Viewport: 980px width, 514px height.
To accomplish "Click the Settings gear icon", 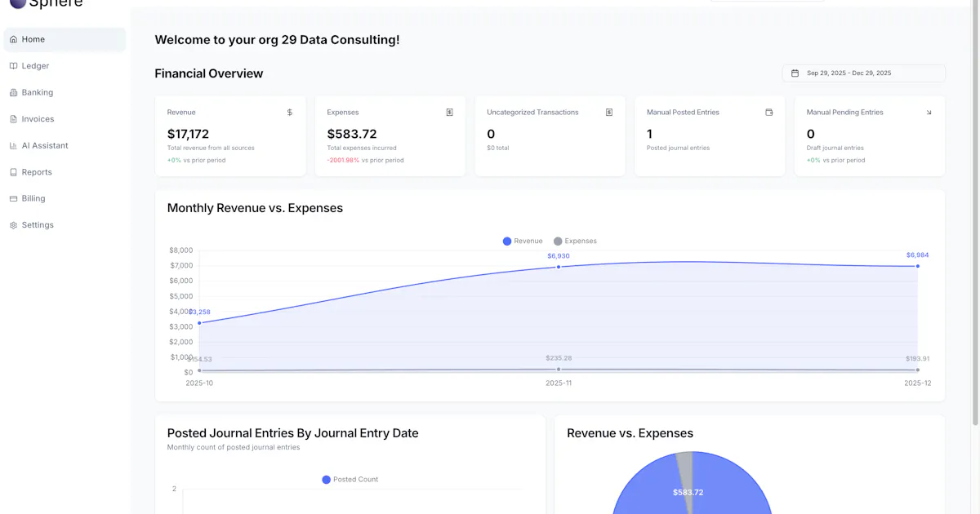I will click(x=13, y=225).
